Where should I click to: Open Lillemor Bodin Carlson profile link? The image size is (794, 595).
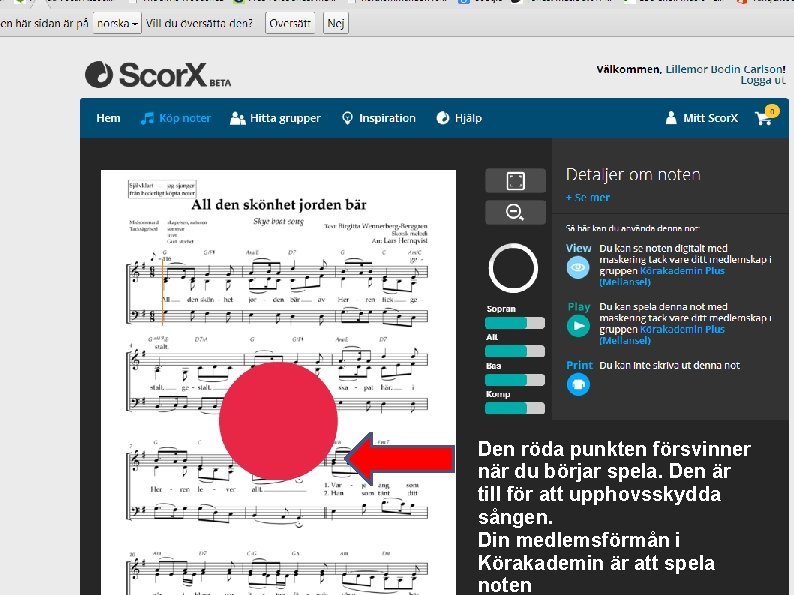[x=725, y=69]
